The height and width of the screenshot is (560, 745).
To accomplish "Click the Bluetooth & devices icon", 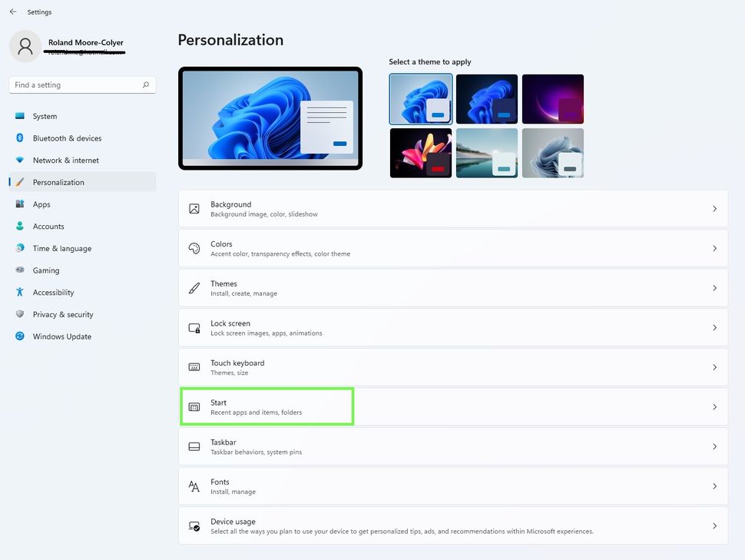I will (x=20, y=138).
